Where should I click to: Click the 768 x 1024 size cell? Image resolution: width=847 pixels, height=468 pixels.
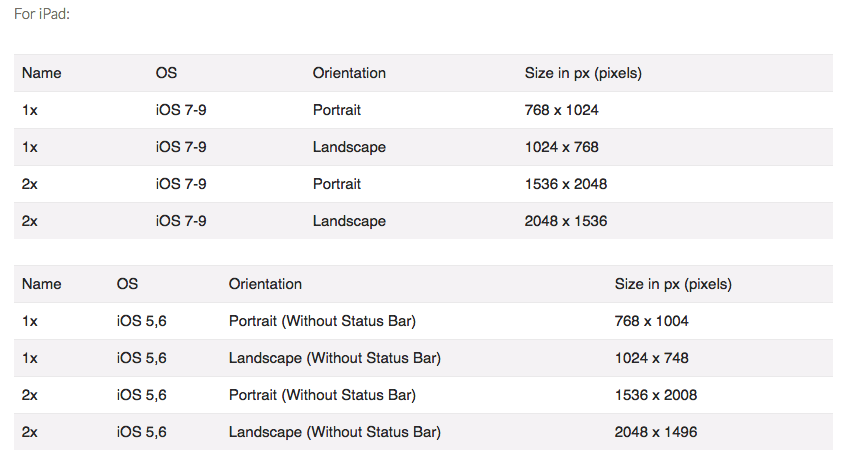point(561,110)
